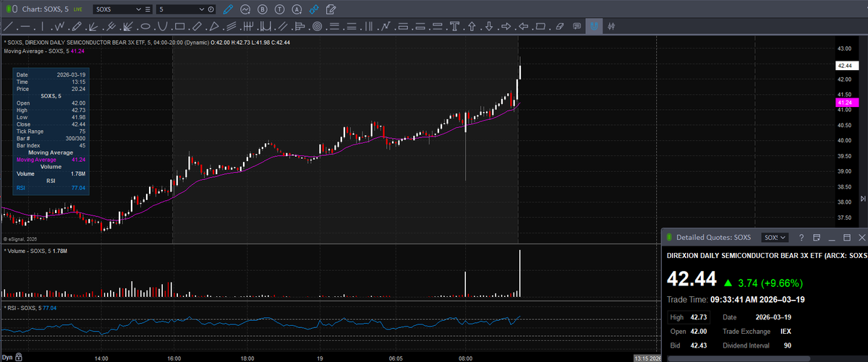This screenshot has width=868, height=362.
Task: Click the Detailed Quotes green window indicator
Action: click(669, 237)
